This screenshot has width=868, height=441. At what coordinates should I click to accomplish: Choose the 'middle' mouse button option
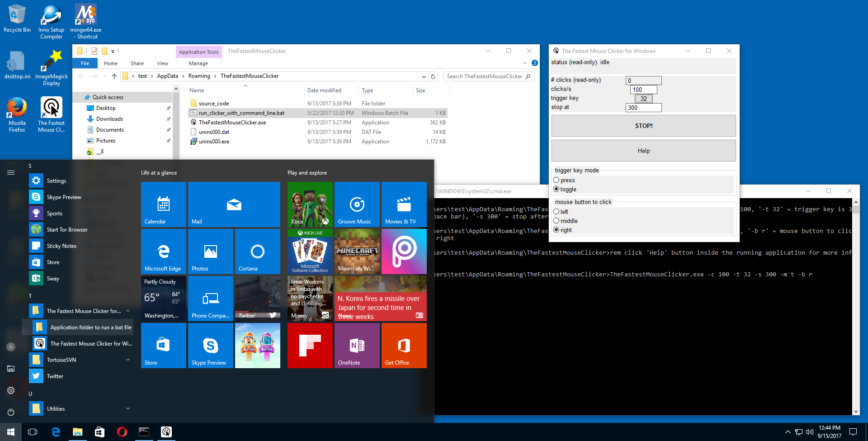[557, 221]
